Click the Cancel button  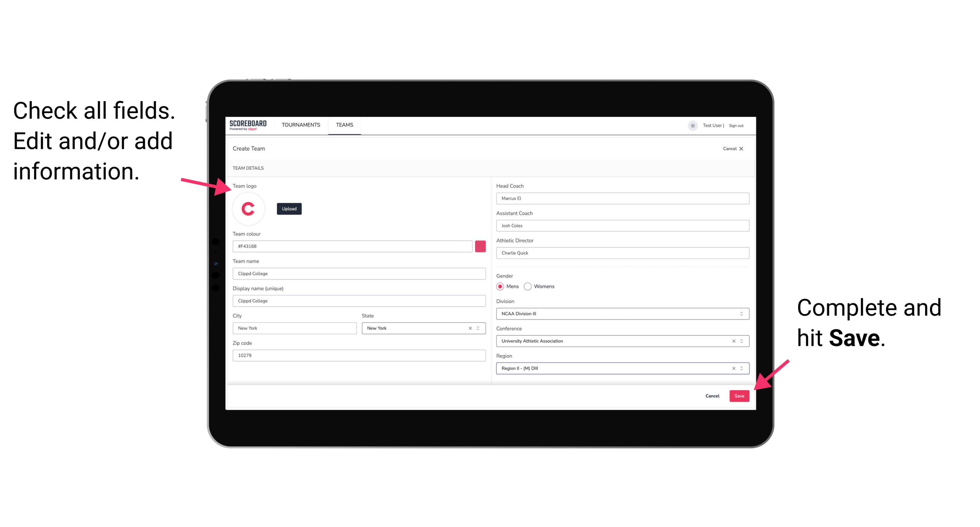click(712, 395)
